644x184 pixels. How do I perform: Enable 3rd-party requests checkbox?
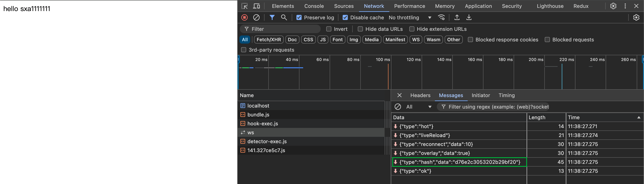243,50
